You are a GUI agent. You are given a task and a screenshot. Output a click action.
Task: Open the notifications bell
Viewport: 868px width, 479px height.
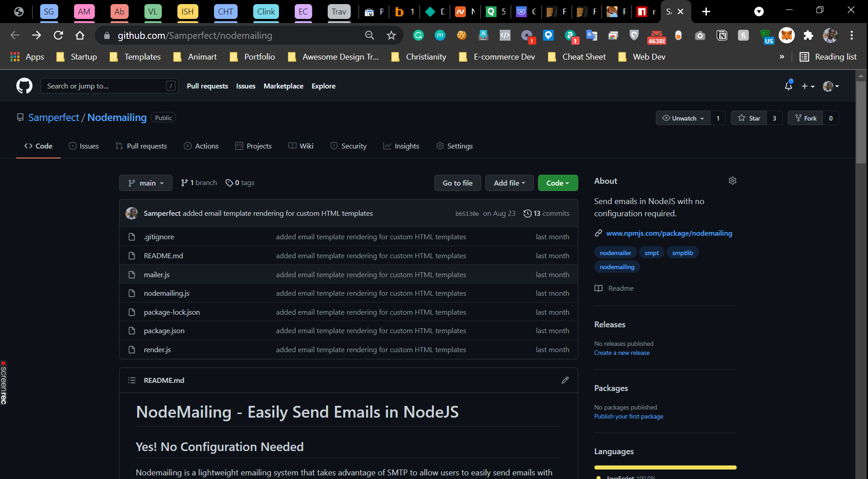coord(789,86)
